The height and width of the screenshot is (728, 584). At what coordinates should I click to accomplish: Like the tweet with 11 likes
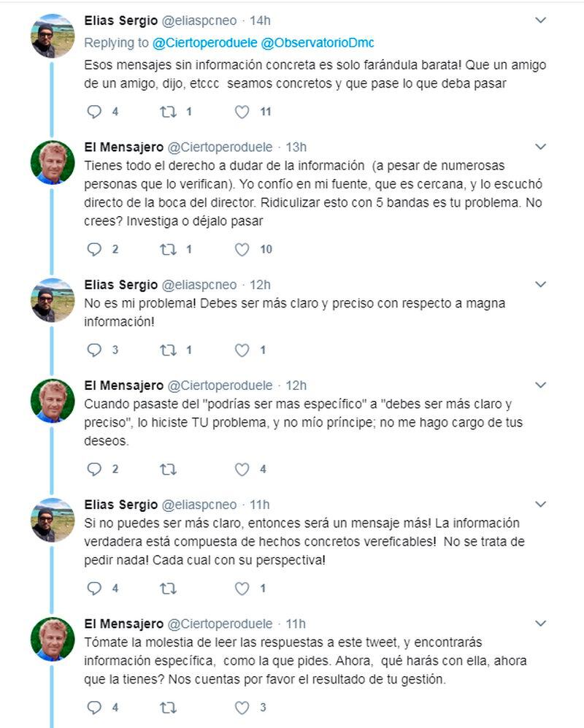click(242, 112)
